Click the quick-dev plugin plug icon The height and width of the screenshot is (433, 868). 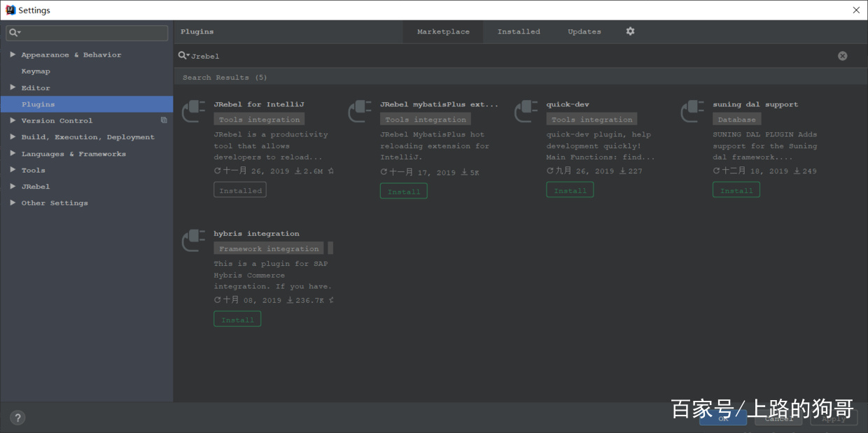(x=526, y=111)
